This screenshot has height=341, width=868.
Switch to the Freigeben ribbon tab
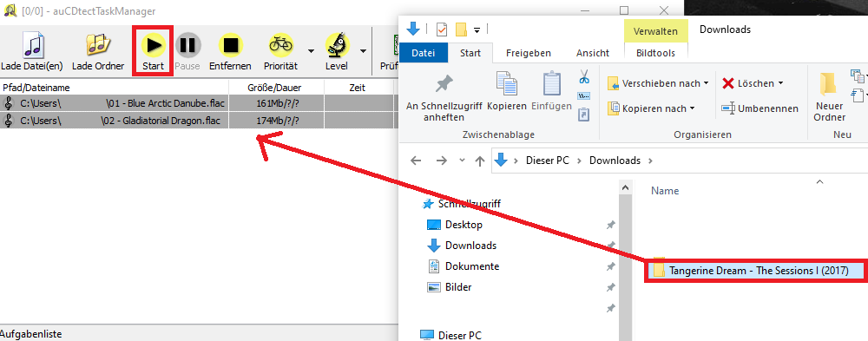click(x=529, y=53)
